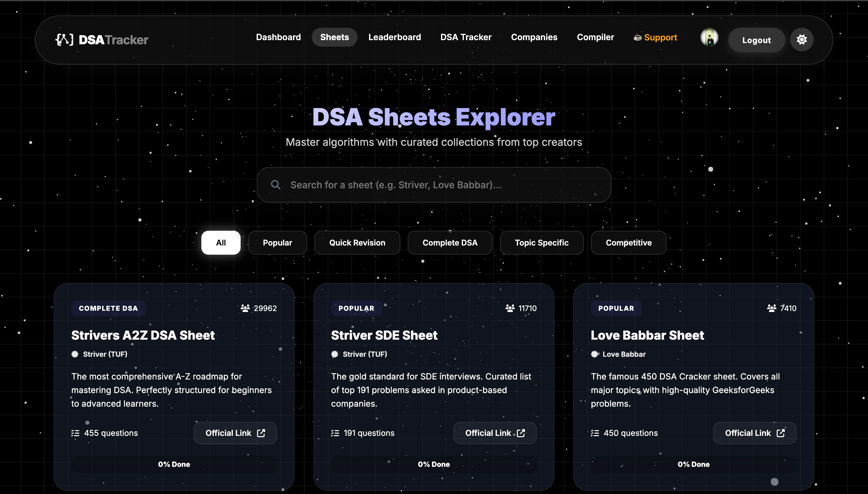Open Strivers A2Z DSA Sheet title

[x=143, y=335]
